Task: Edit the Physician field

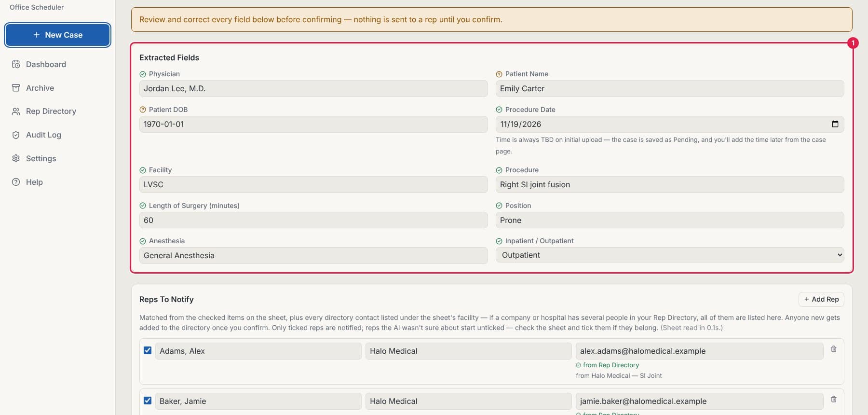Action: point(313,88)
